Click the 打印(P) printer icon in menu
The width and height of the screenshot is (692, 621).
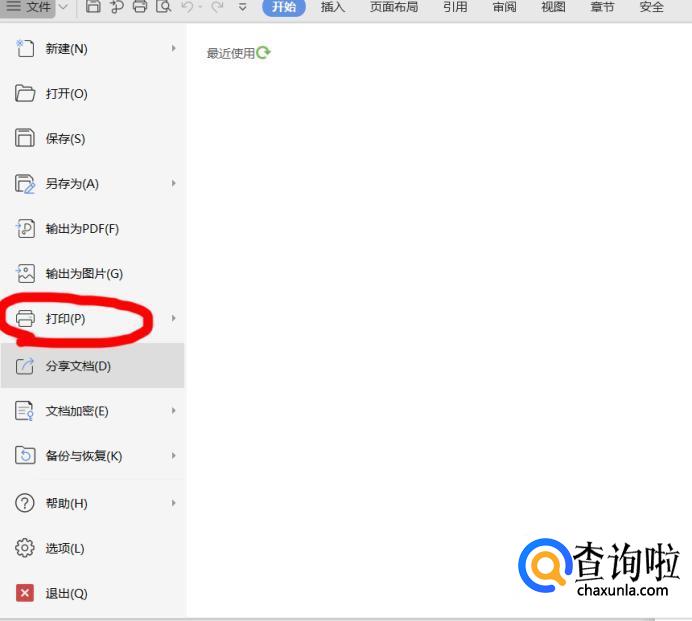[25, 318]
